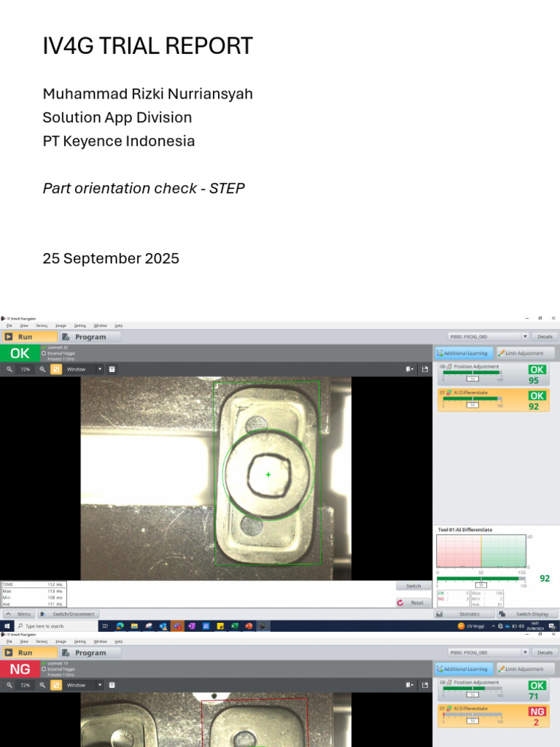560x747 pixels.
Task: Click the Details button in OK window
Action: (545, 337)
